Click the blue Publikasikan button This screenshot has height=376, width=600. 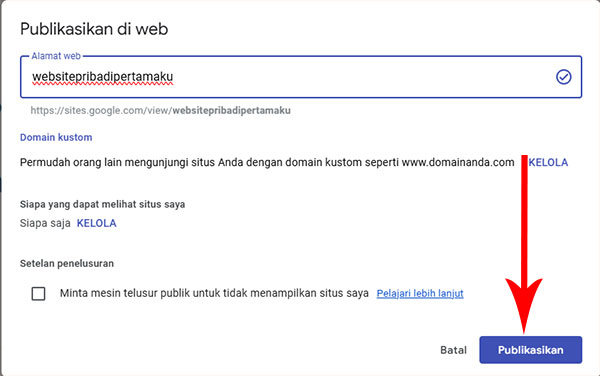(530, 350)
